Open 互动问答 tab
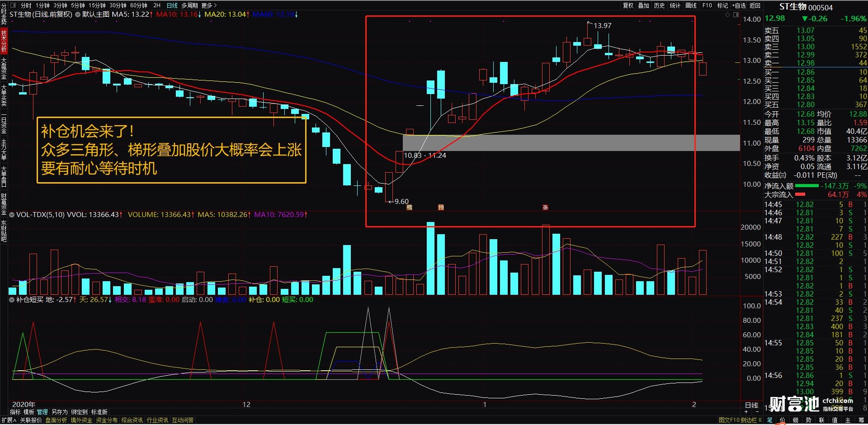Screen dimensions: 868x425 pyautogui.click(x=183, y=420)
